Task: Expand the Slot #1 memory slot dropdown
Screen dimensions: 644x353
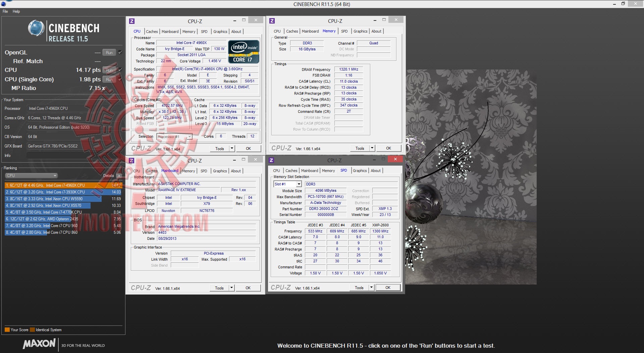Action: 299,184
